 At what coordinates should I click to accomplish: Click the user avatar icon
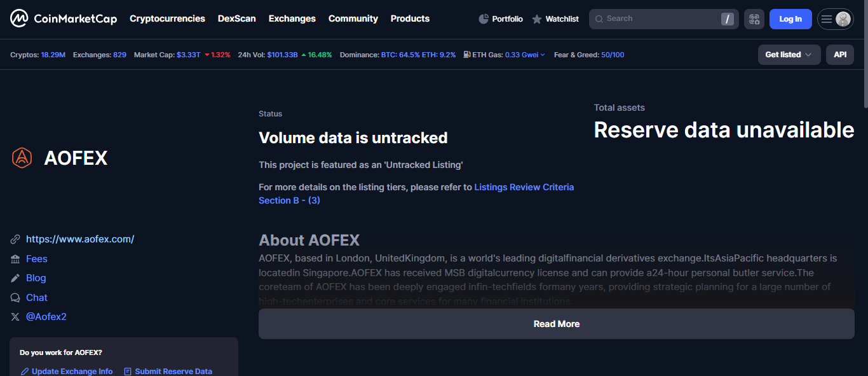click(843, 19)
